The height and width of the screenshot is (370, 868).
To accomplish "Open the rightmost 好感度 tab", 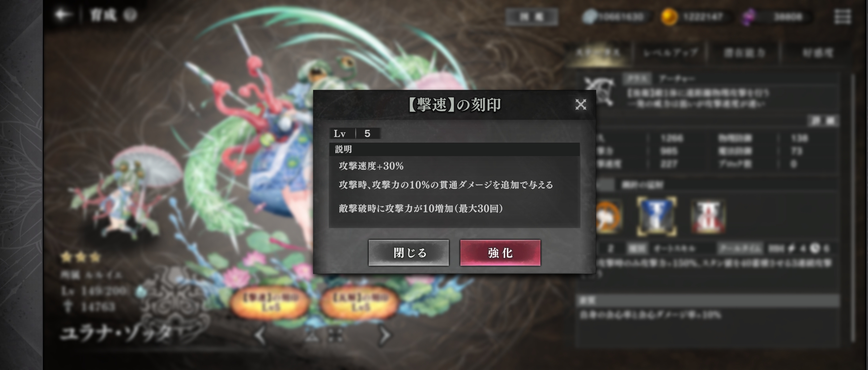I will click(818, 53).
